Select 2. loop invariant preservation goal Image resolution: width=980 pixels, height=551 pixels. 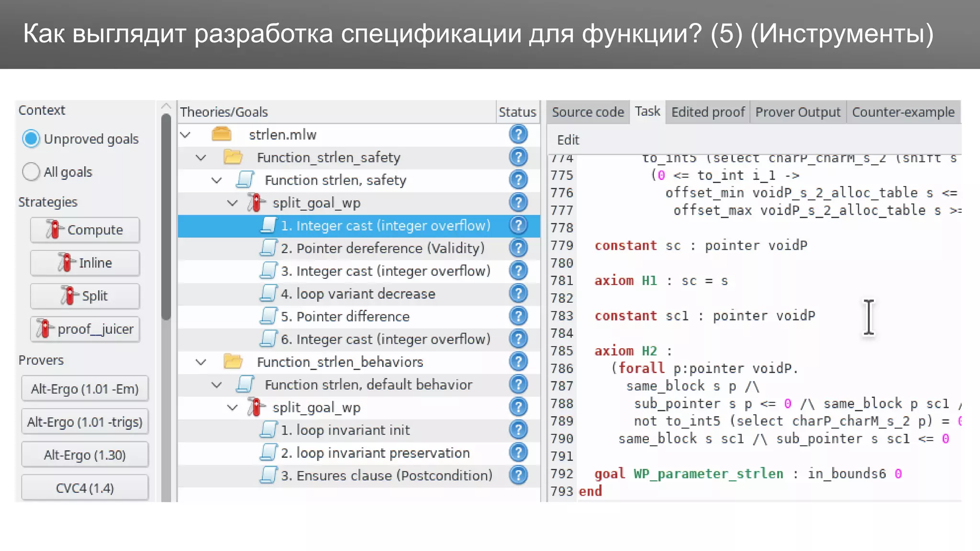[359, 452]
